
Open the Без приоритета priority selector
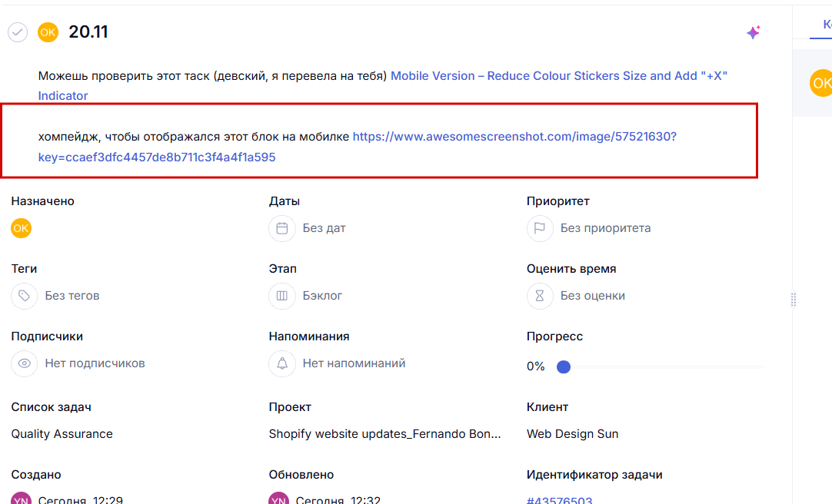pos(605,228)
